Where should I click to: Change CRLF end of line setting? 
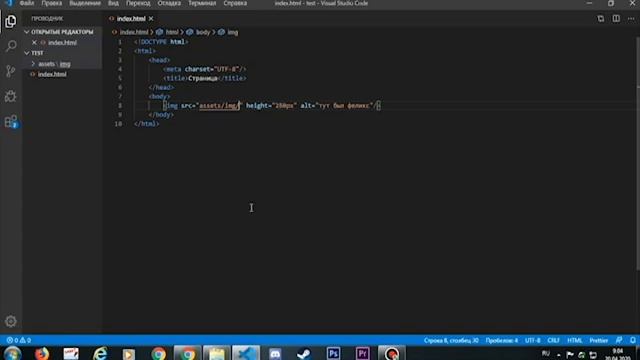tap(553, 340)
